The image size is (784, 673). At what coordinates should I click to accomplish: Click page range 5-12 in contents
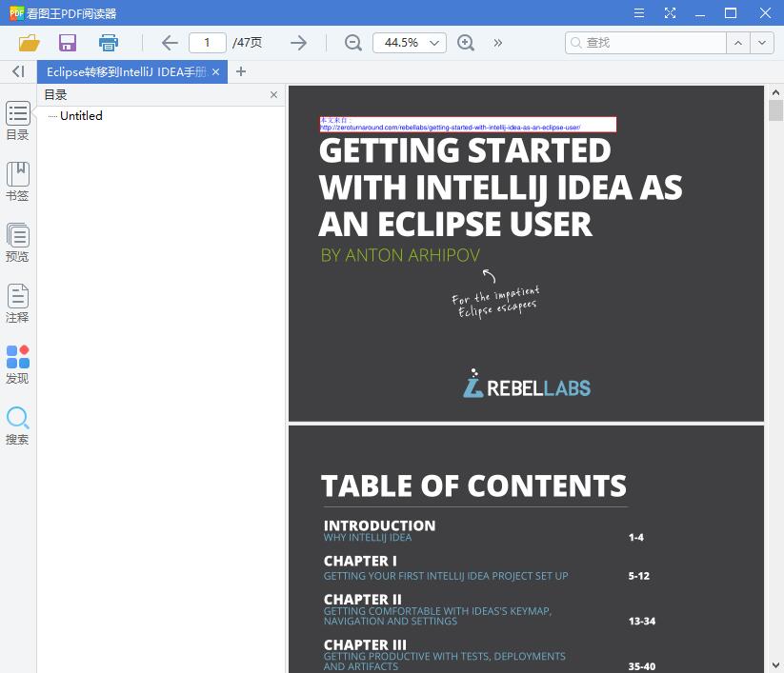(639, 576)
